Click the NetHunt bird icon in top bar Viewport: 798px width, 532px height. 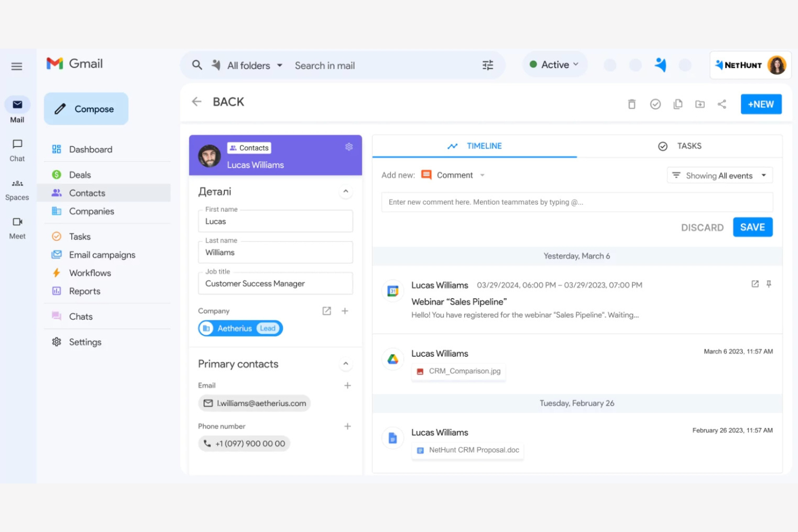(661, 65)
